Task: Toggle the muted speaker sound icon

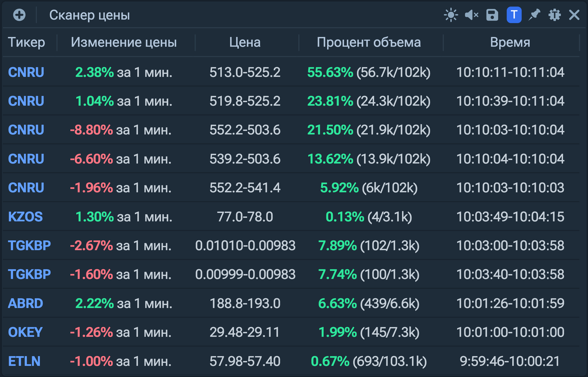Action: tap(471, 15)
